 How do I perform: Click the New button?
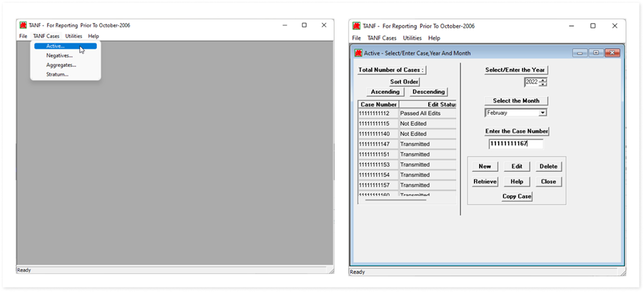point(485,167)
